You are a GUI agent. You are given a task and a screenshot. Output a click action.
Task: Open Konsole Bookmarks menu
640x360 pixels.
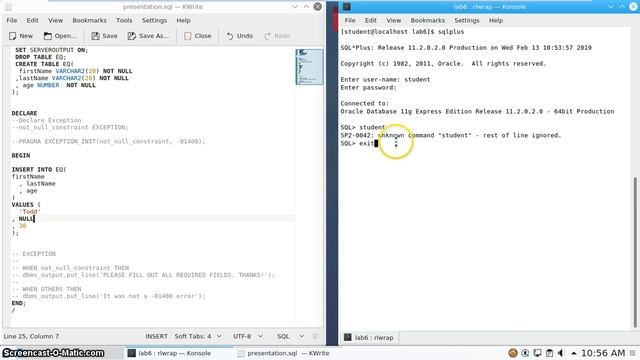pyautogui.click(x=428, y=20)
